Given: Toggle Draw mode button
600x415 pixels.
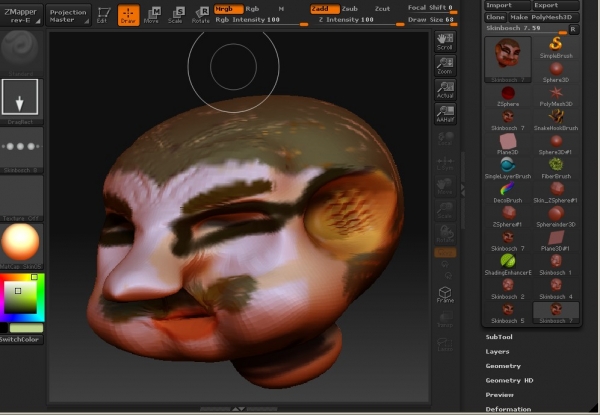Looking at the screenshot, I should [128, 15].
